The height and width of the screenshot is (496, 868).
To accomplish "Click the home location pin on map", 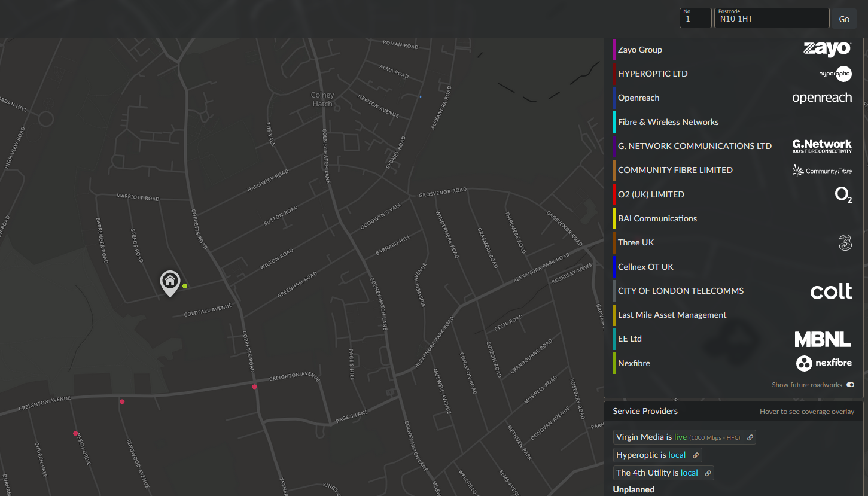I will 170,283.
